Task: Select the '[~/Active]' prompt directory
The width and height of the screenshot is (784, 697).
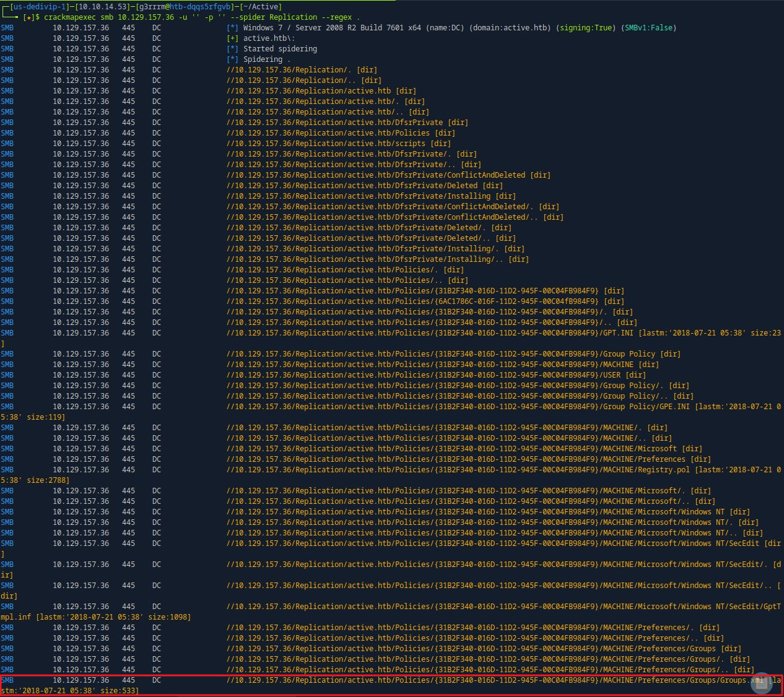Action: (260, 7)
